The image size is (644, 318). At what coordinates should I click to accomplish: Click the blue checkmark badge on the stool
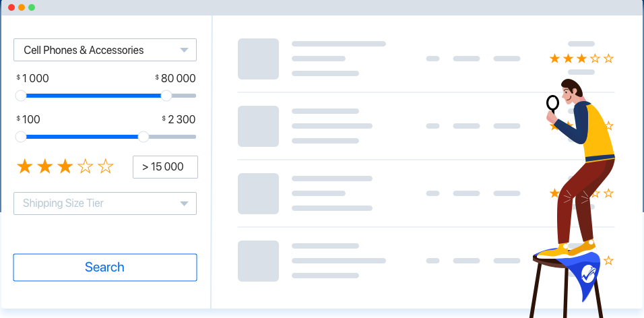point(587,274)
